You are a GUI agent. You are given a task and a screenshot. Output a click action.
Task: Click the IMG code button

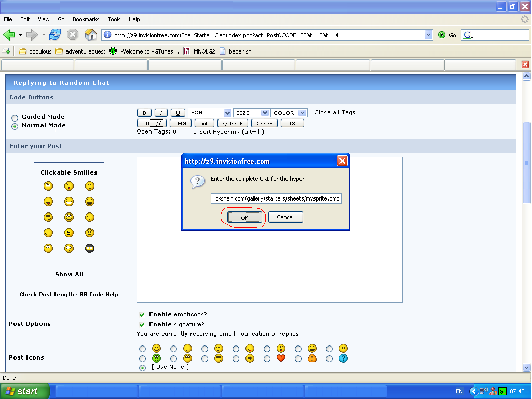coord(181,123)
